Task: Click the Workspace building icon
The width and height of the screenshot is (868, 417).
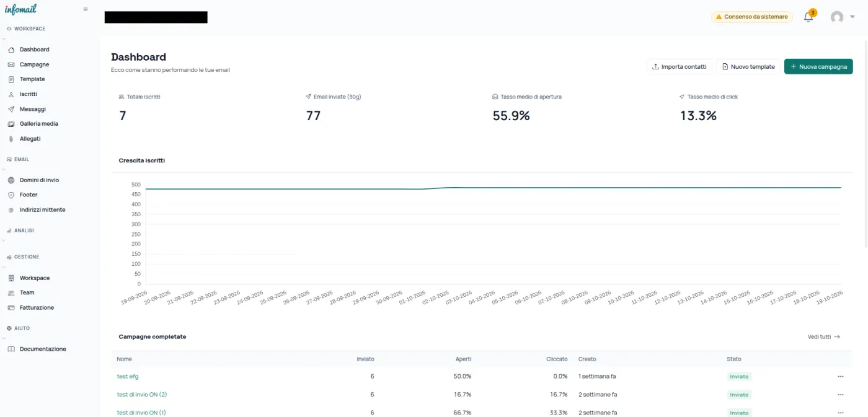Action: coord(11,278)
